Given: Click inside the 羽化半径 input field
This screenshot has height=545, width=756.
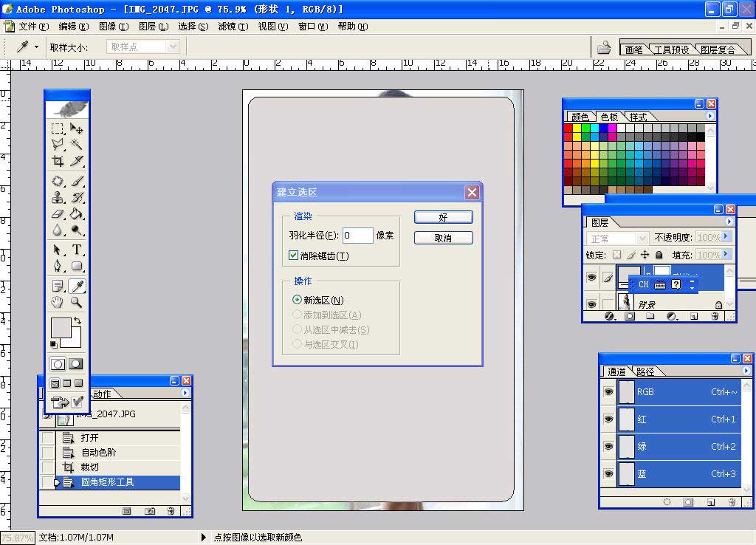Looking at the screenshot, I should [358, 236].
